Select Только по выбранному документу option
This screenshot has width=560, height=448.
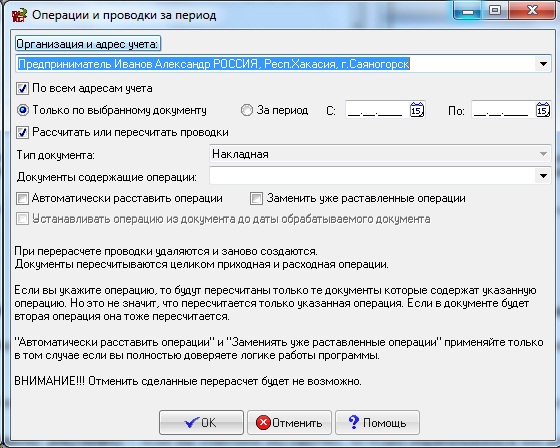point(22,110)
